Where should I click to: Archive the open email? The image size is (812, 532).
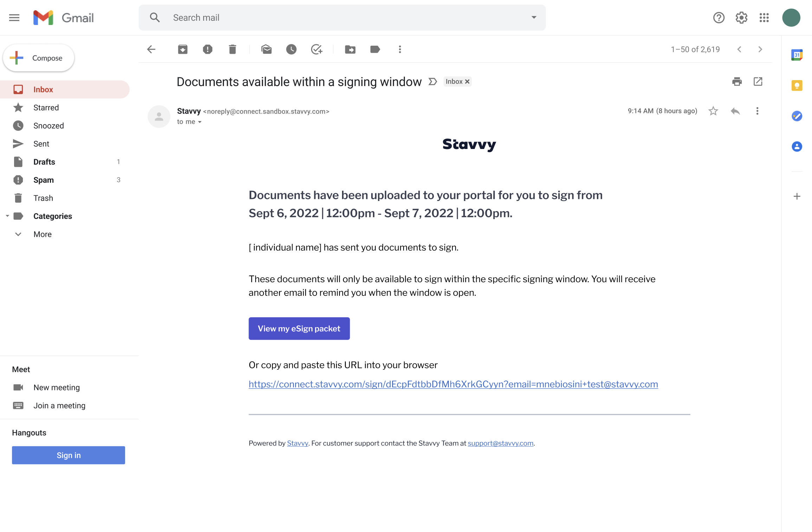182,49
